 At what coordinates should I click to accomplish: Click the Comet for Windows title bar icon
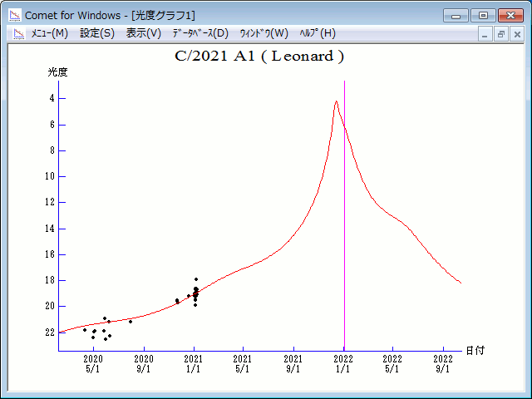click(x=14, y=15)
